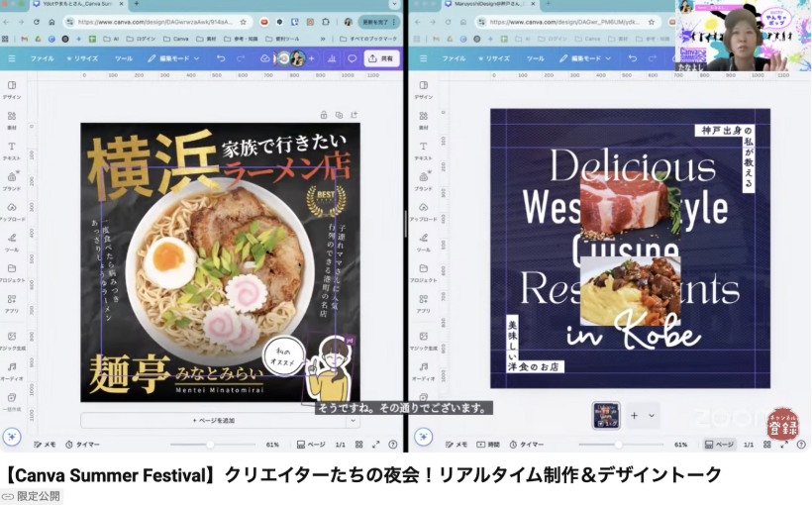Click the lock page icon above the ramen design
Viewport: 812px width, 505px height.
(323, 115)
